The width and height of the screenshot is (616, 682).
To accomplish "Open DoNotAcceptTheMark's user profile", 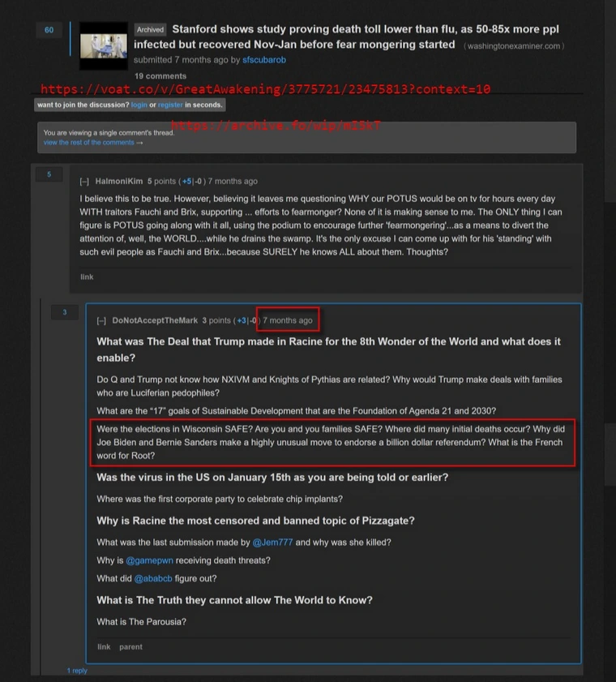I will coord(155,320).
